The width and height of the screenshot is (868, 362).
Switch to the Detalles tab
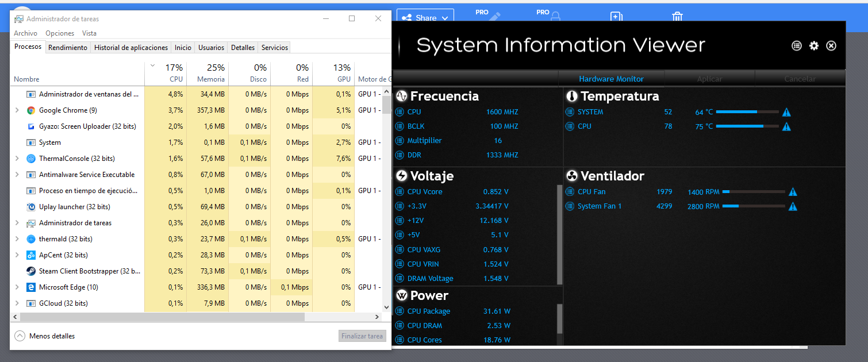click(x=243, y=48)
